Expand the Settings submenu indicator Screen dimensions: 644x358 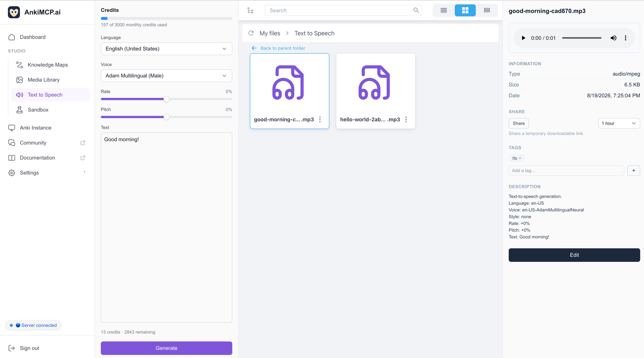click(x=84, y=172)
